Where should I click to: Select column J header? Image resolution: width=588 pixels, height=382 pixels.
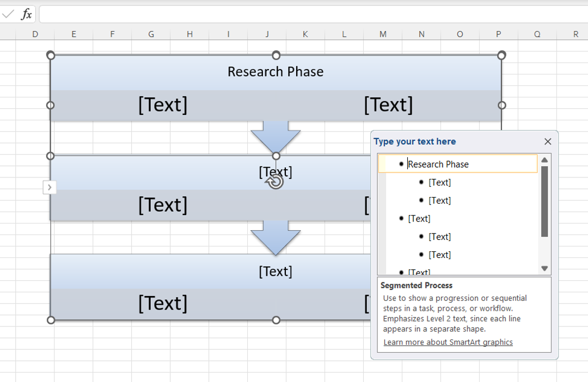click(267, 34)
